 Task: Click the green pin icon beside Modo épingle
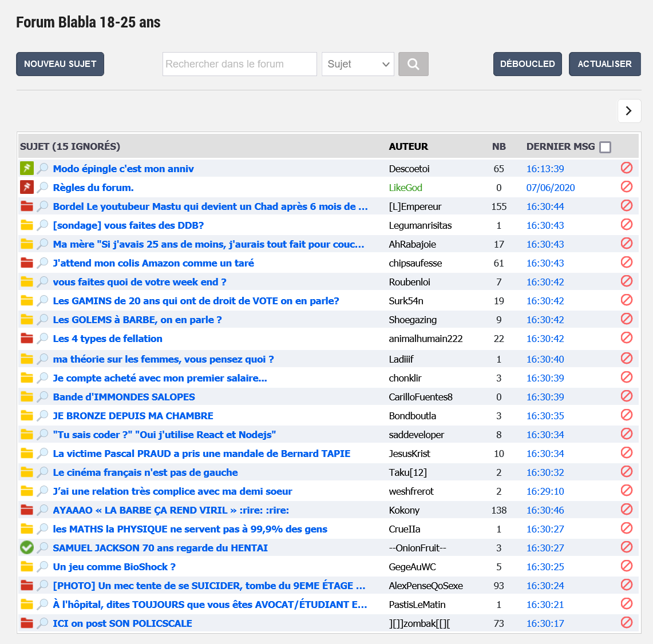[27, 168]
